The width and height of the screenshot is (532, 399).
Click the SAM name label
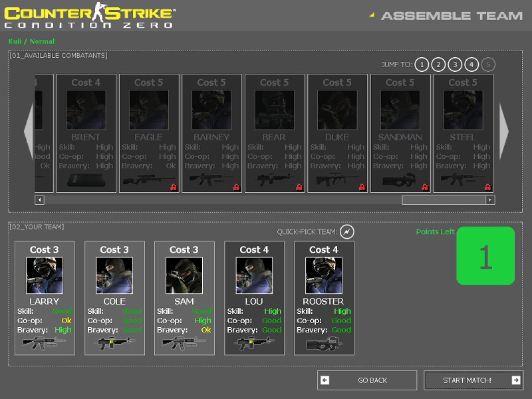tap(184, 301)
